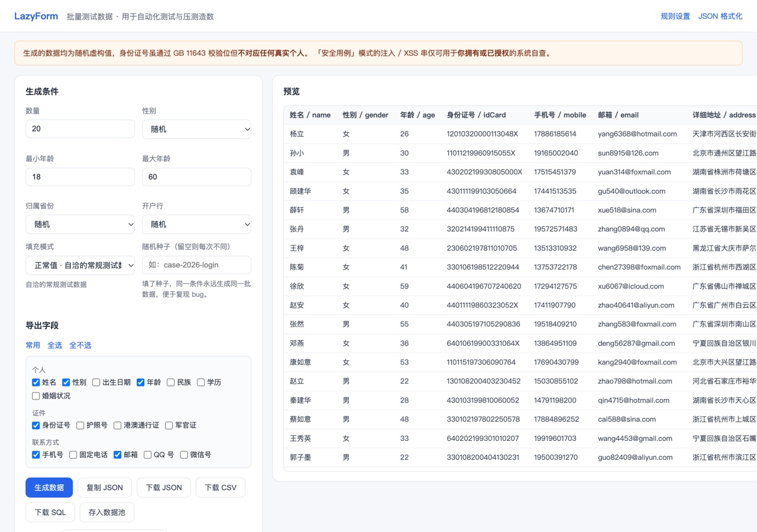The width and height of the screenshot is (757, 532).
Task: Uncheck the 性别 export field checkbox
Action: pos(66,382)
